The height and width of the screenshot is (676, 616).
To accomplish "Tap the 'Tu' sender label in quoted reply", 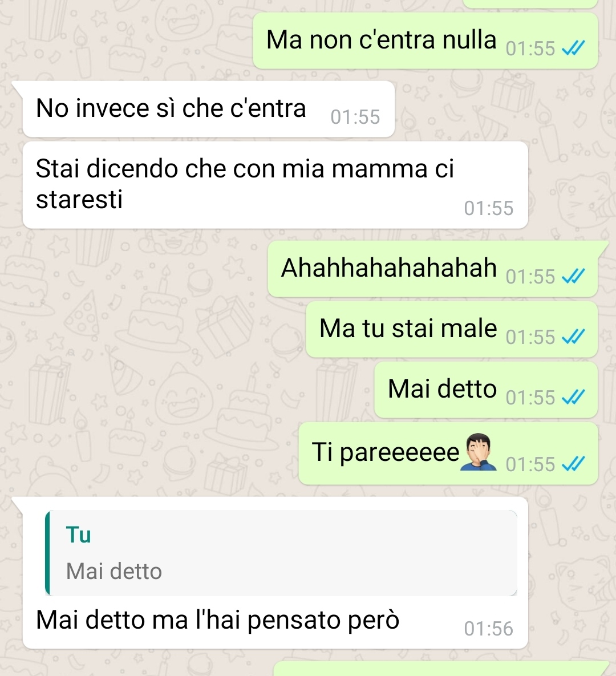I will click(x=79, y=535).
